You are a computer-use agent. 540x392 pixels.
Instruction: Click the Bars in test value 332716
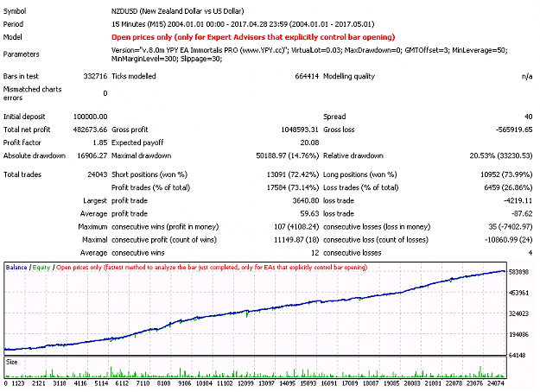95,76
